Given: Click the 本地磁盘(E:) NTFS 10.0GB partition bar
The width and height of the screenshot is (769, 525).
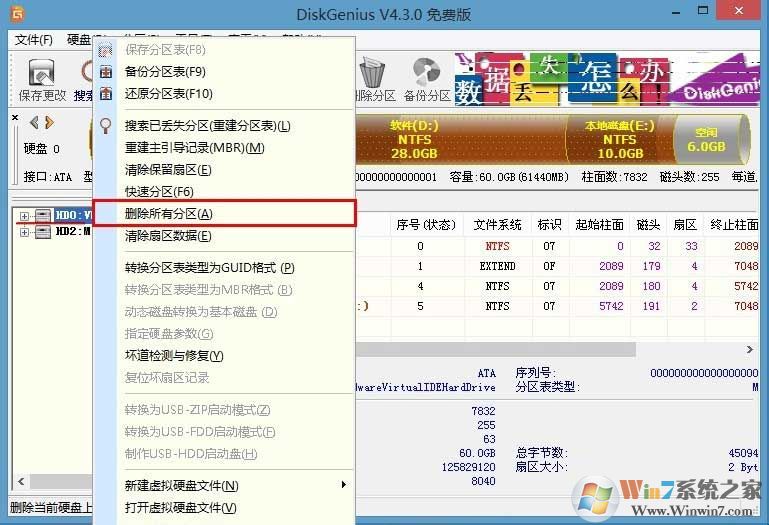Looking at the screenshot, I should (620, 140).
